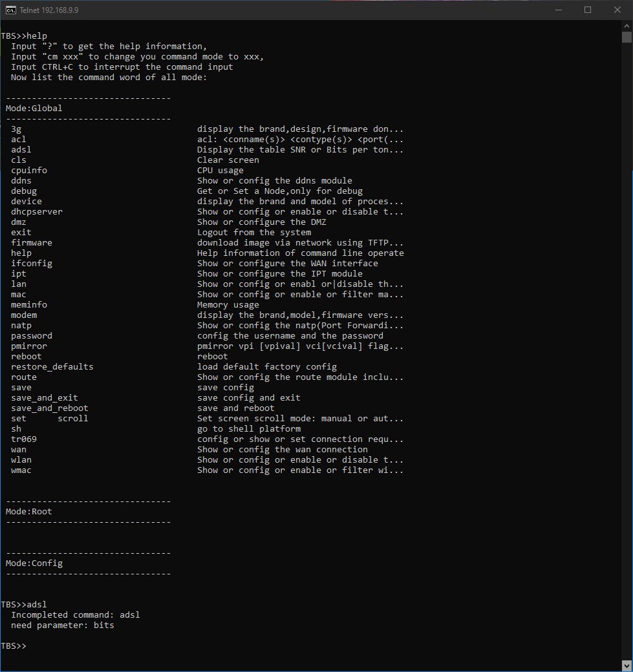Click the 'dhcpserver' command name
The height and width of the screenshot is (672, 633).
coord(37,212)
